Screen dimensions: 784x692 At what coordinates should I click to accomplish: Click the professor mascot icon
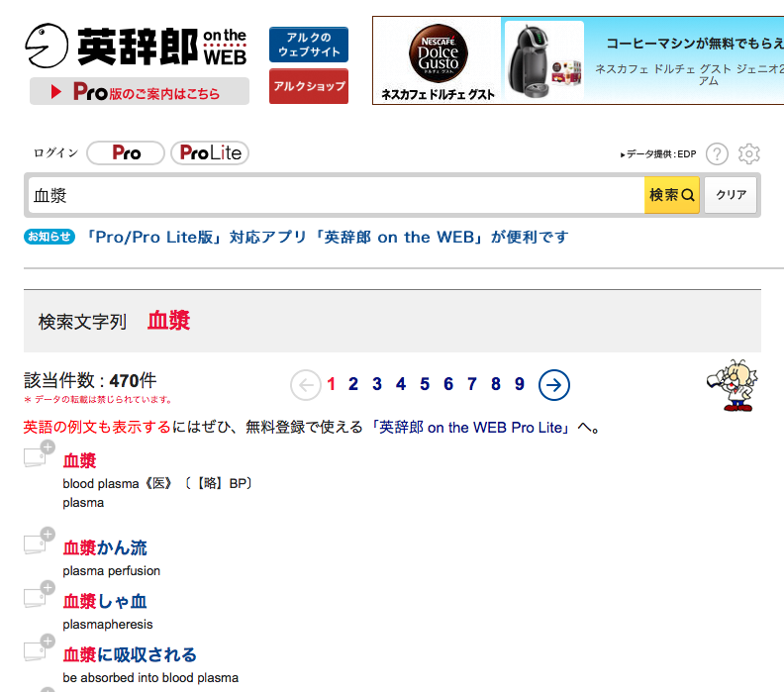tap(733, 385)
